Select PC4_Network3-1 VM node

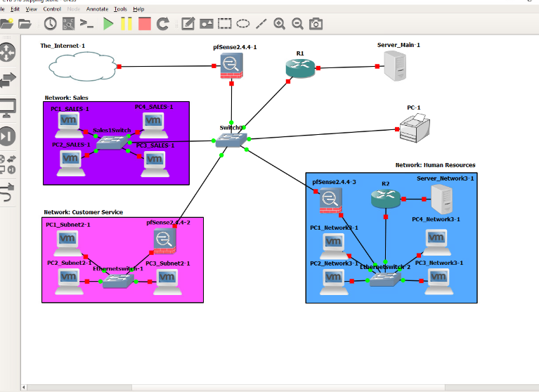[436, 242]
